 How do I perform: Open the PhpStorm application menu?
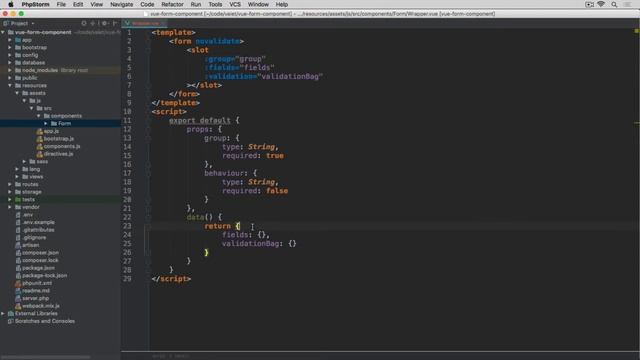pos(35,4)
